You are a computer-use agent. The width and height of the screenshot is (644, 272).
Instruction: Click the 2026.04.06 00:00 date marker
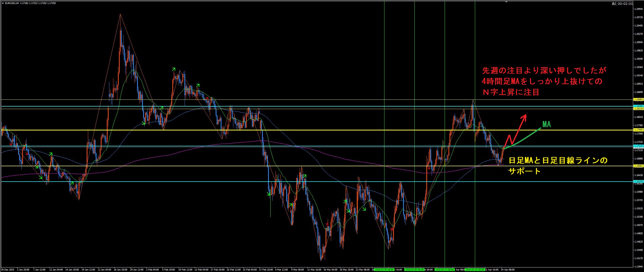(x=414, y=269)
